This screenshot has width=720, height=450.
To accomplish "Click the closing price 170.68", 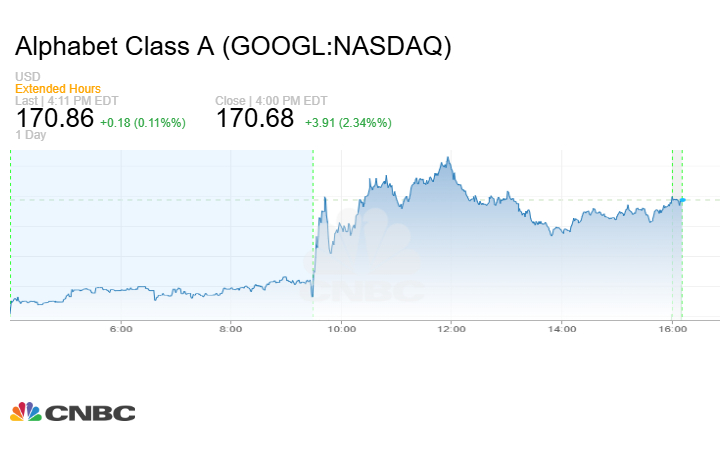I will click(x=255, y=118).
